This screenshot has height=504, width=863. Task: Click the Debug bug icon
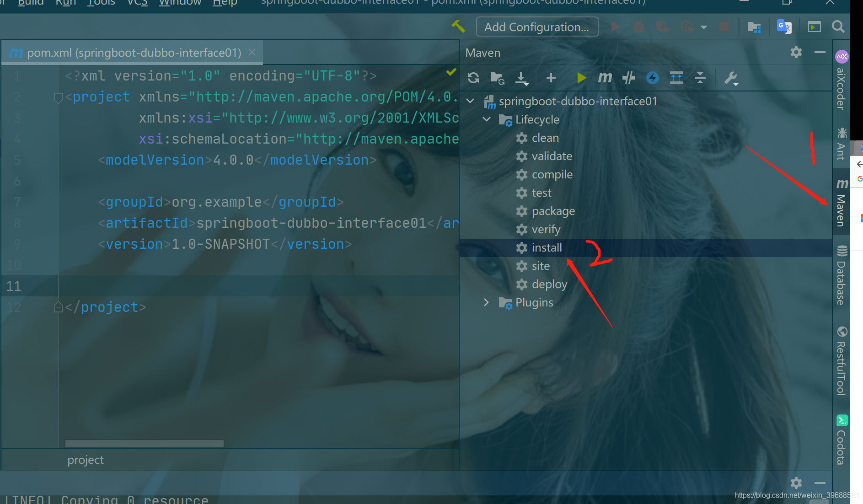pos(639,27)
